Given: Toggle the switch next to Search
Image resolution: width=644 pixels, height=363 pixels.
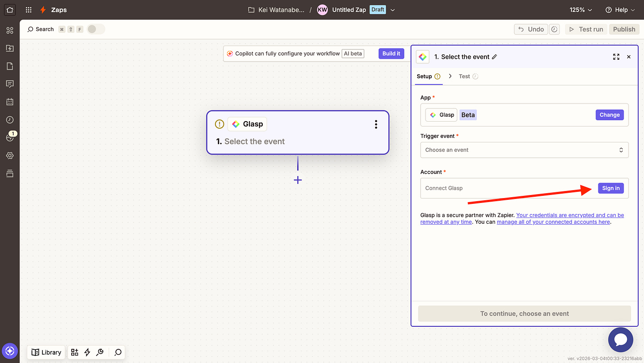Looking at the screenshot, I should [96, 29].
